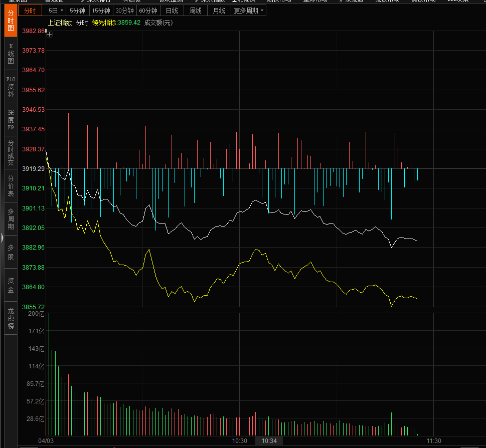This screenshot has height=448, width=486.
Task: Choose the 60分钟 period
Action: (x=148, y=11)
